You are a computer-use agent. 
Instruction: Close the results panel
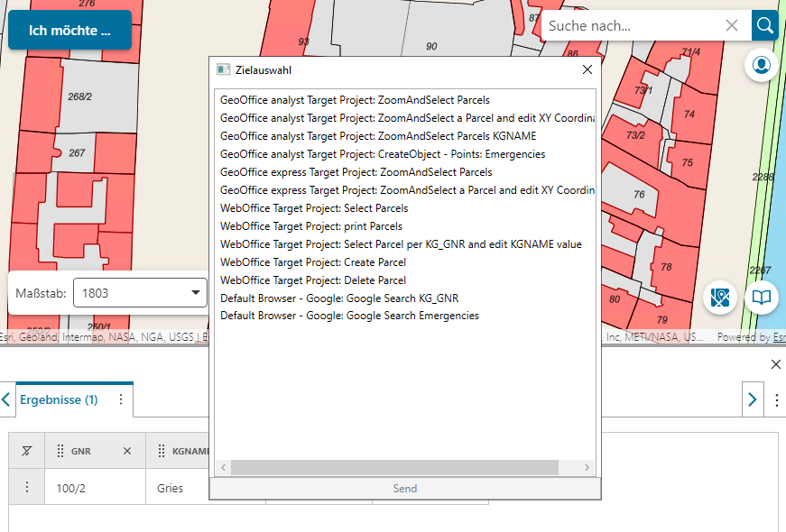click(x=775, y=364)
